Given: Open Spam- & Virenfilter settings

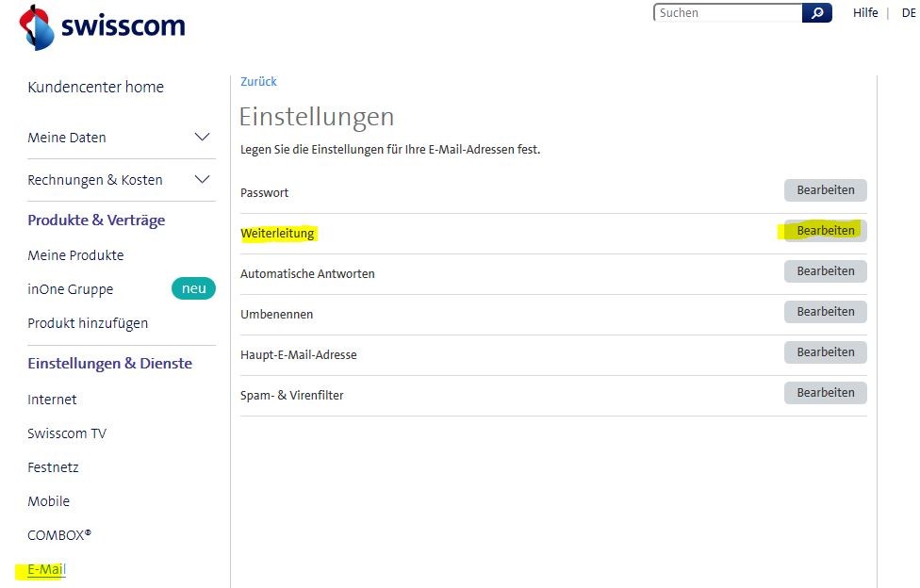Looking at the screenshot, I should tap(825, 392).
